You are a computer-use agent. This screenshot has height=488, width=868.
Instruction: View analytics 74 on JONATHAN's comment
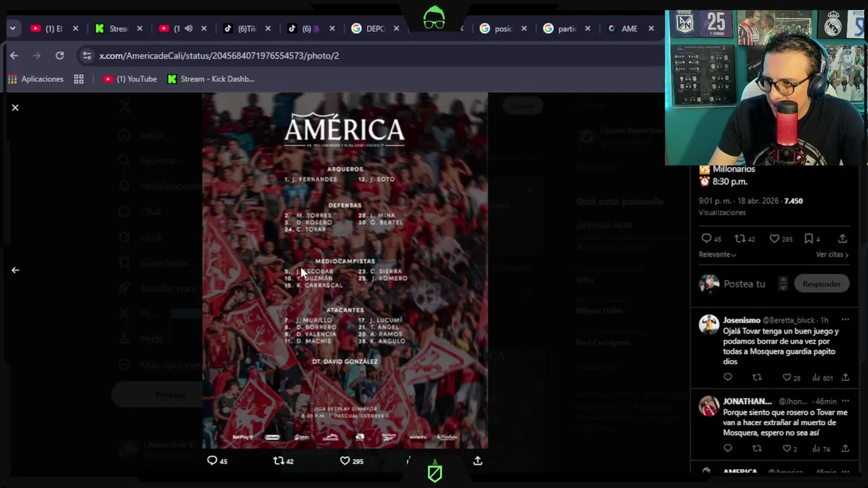[821, 449]
